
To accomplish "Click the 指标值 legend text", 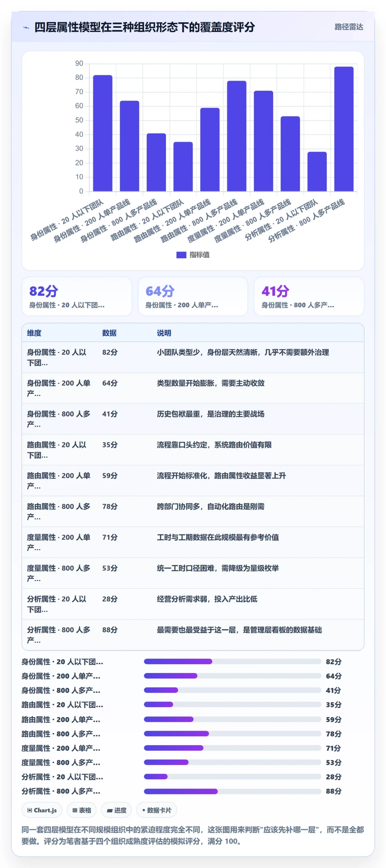I will point(199,255).
